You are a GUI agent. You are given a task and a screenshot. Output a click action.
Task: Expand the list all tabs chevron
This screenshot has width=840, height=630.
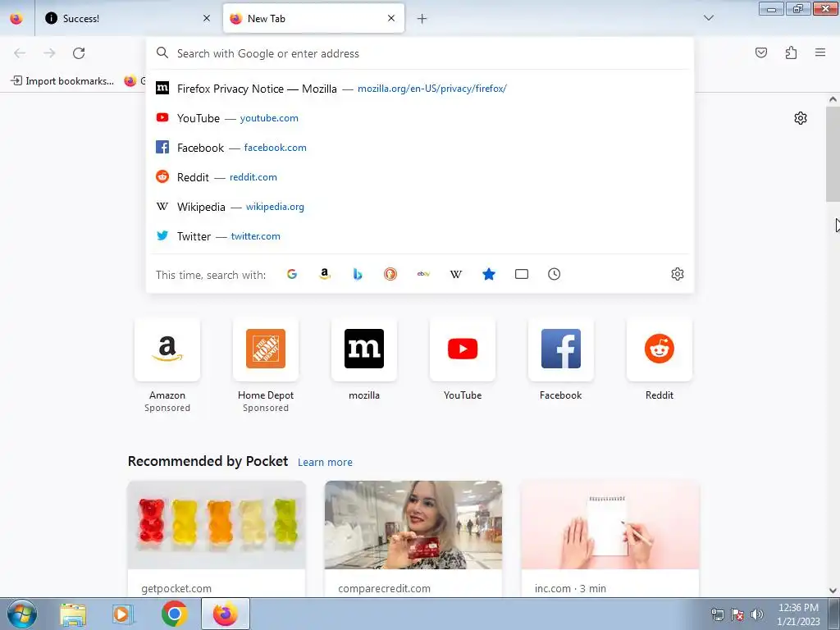709,18
